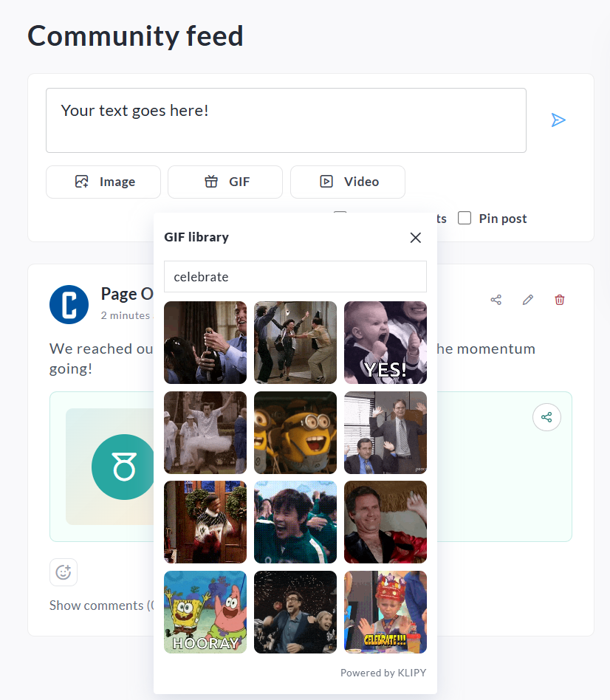Select the office raise-the-roof GIF
This screenshot has height=700, width=610.
385,433
